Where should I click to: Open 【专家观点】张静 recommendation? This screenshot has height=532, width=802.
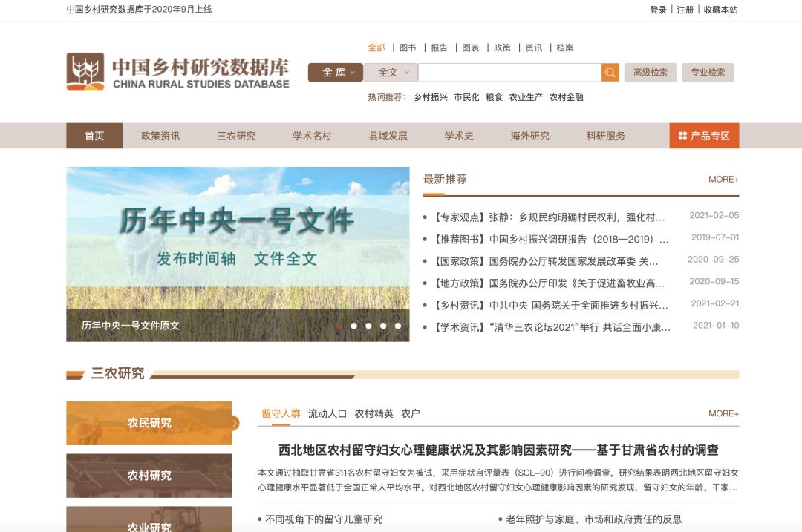click(x=549, y=217)
